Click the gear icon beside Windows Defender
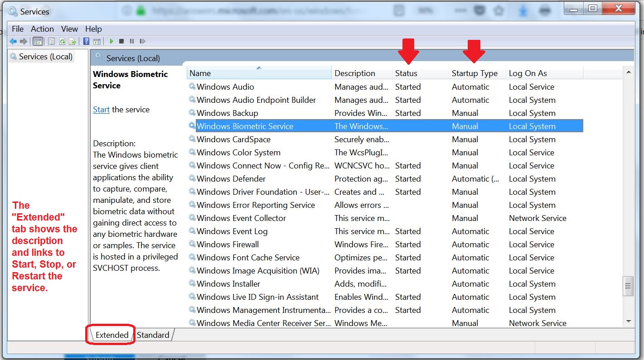 pyautogui.click(x=192, y=178)
